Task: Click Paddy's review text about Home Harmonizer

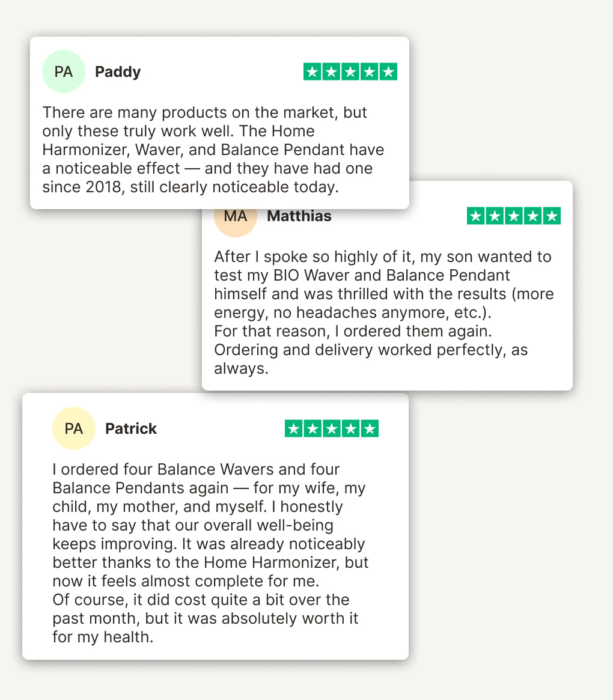Action: 213,150
